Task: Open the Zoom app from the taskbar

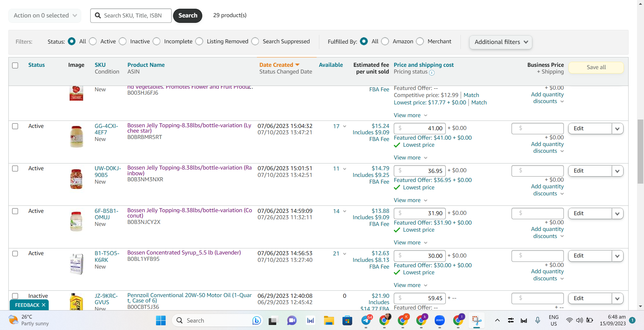Action: coord(439,321)
